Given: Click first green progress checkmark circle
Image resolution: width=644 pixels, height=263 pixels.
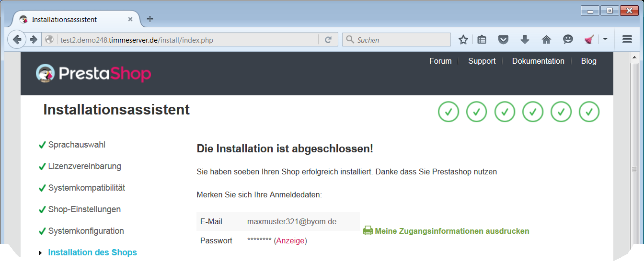Looking at the screenshot, I should pos(448,112).
